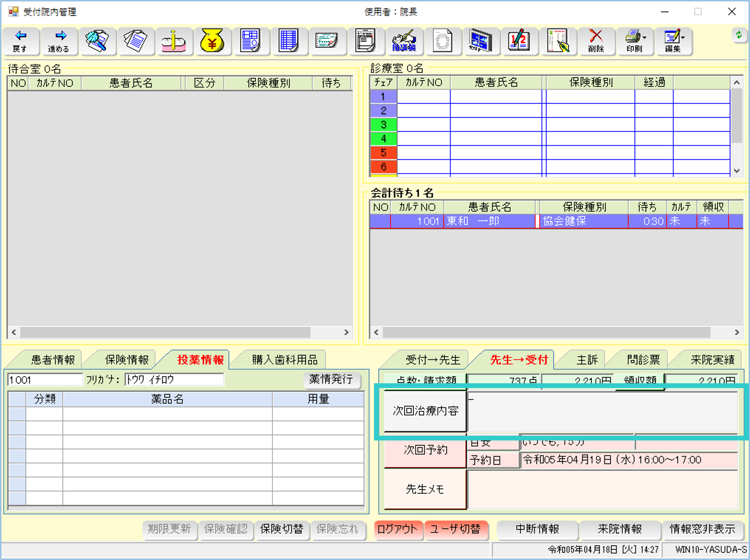Click the フリガナ input field
This screenshot has width=750, height=560.
point(174,379)
